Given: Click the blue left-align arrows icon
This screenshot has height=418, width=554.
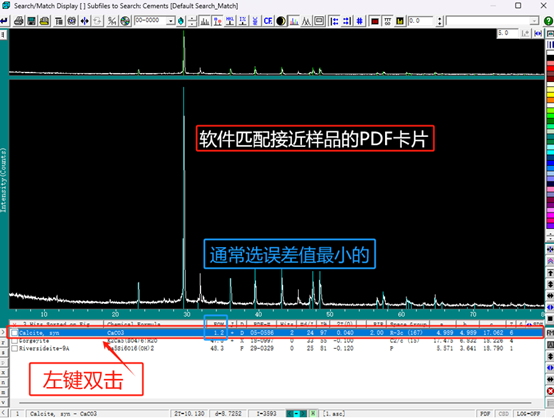Looking at the screenshot, I should click(x=334, y=21).
